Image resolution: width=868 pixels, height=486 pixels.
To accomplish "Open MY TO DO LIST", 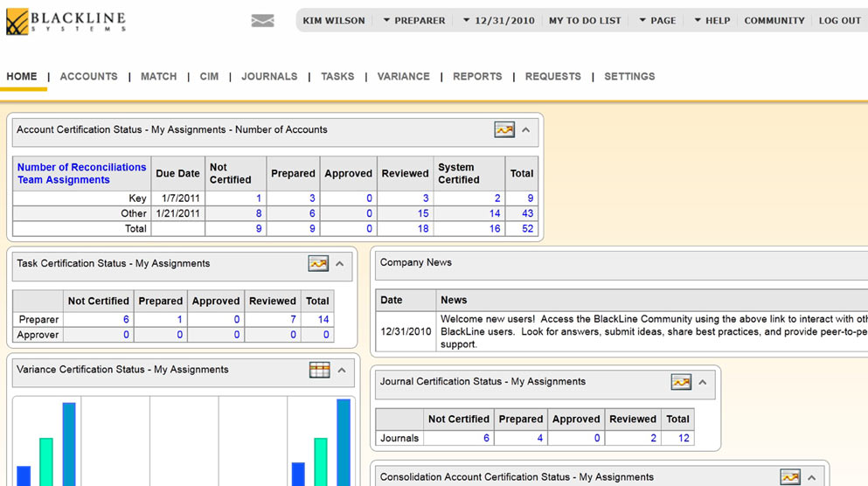I will [585, 20].
